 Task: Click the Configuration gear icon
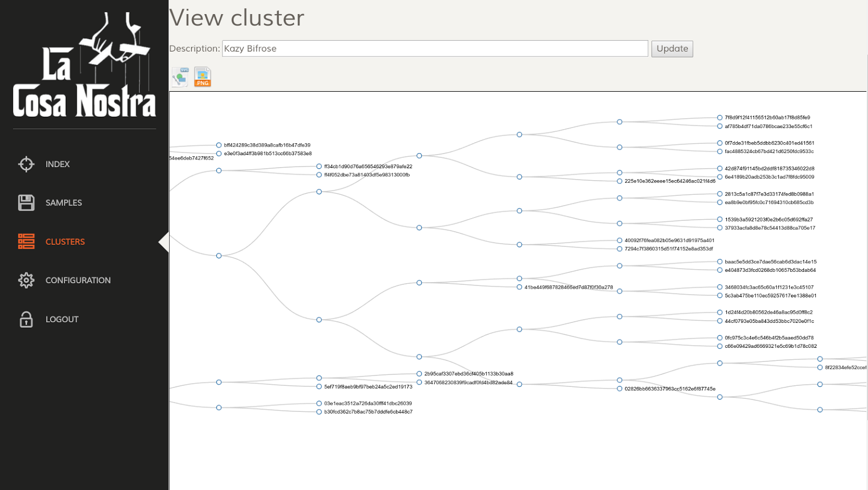click(x=25, y=280)
